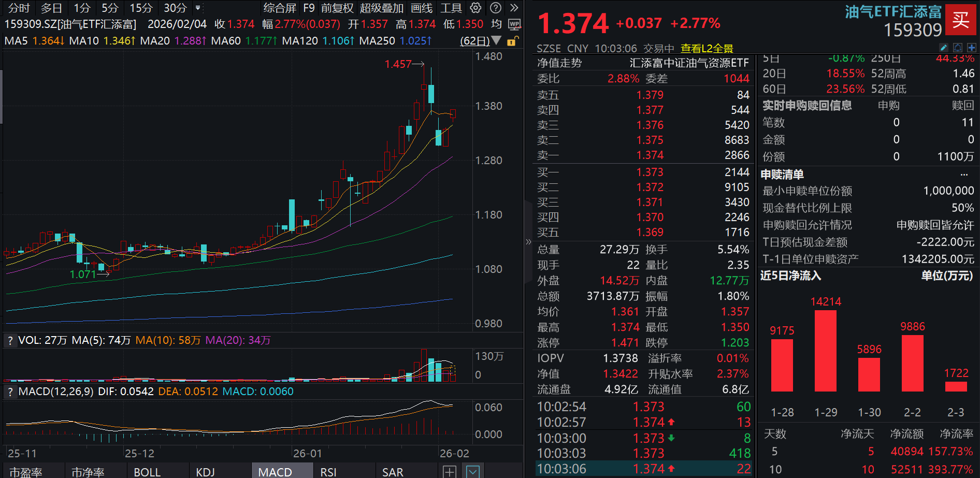Click the red 买 buy button
This screenshot has height=478, width=980.
click(x=960, y=20)
